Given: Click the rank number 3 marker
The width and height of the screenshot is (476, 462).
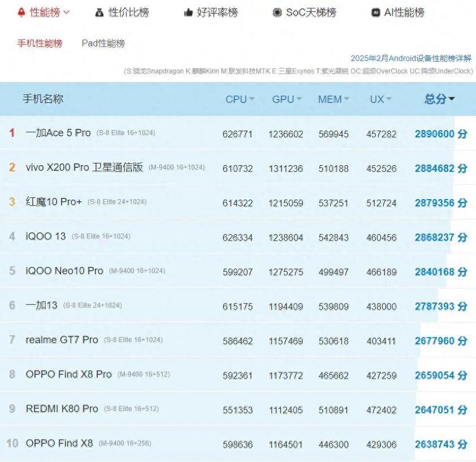Looking at the screenshot, I should point(12,202).
